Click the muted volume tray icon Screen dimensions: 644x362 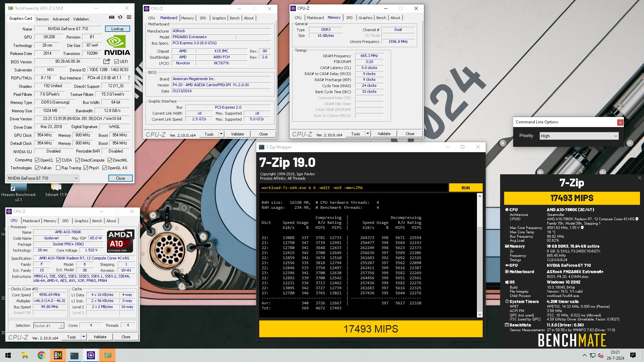tap(601, 355)
